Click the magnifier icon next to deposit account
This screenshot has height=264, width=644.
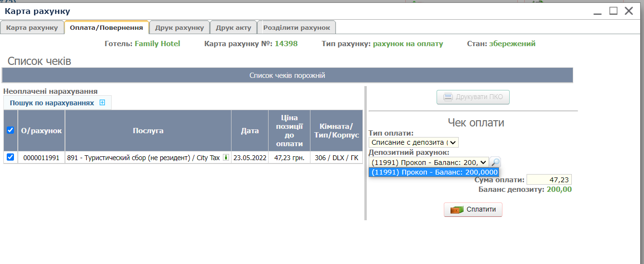coord(496,163)
